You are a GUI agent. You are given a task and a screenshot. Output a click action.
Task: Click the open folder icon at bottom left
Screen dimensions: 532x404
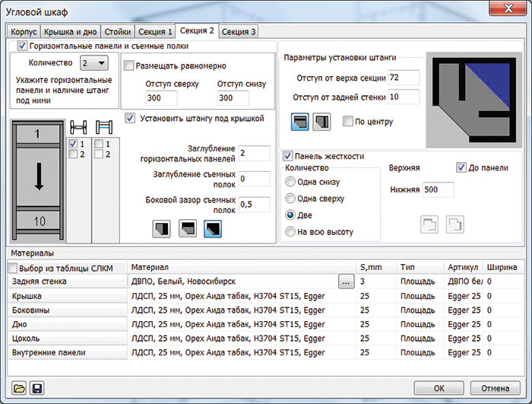coord(19,388)
